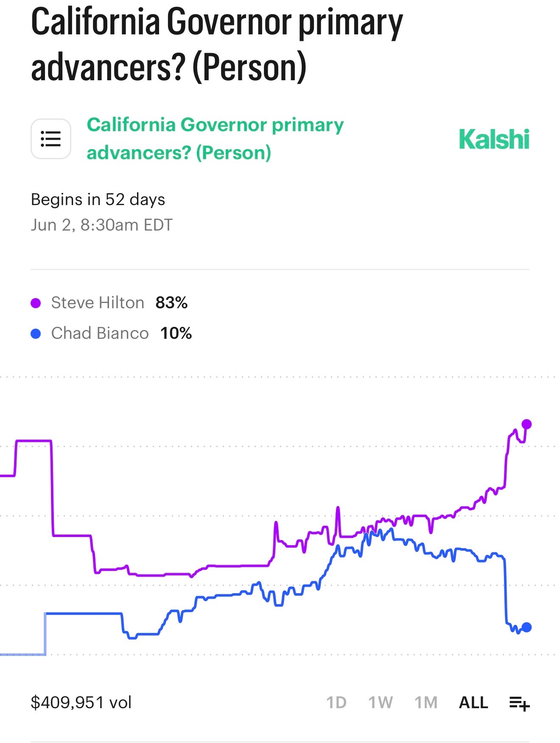Click the "Begins in 52 days" text
Screen dimensions: 560x743
tap(98, 199)
